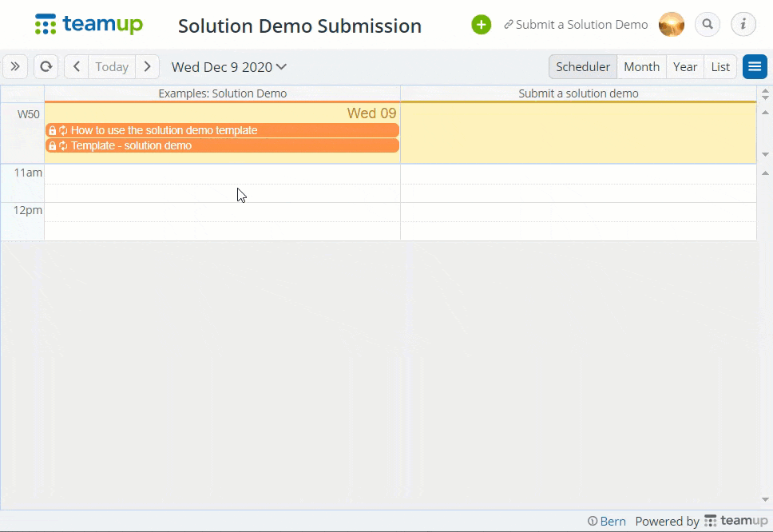
Task: Open the Submit a Solution Demo link
Action: [x=576, y=25]
